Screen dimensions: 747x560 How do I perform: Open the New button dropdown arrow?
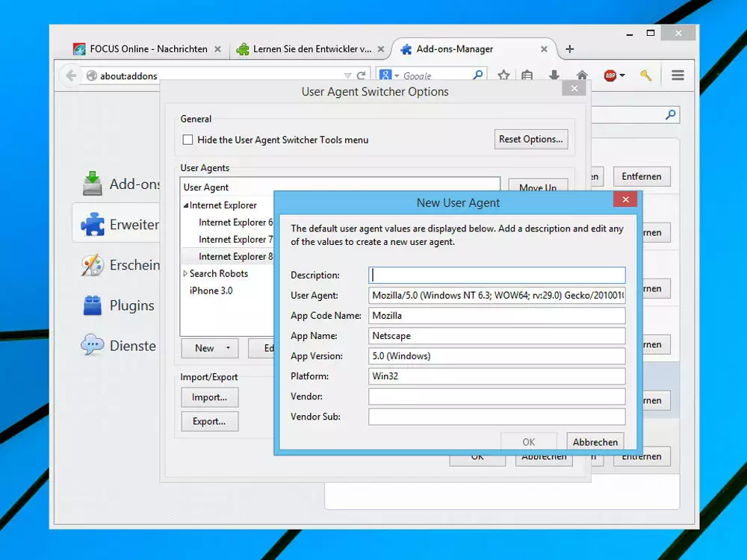[x=227, y=349]
